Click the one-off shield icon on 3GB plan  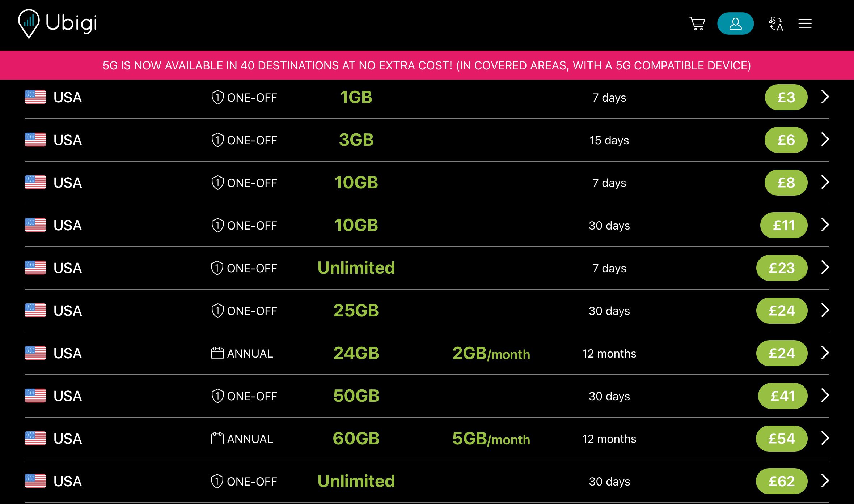pos(217,140)
